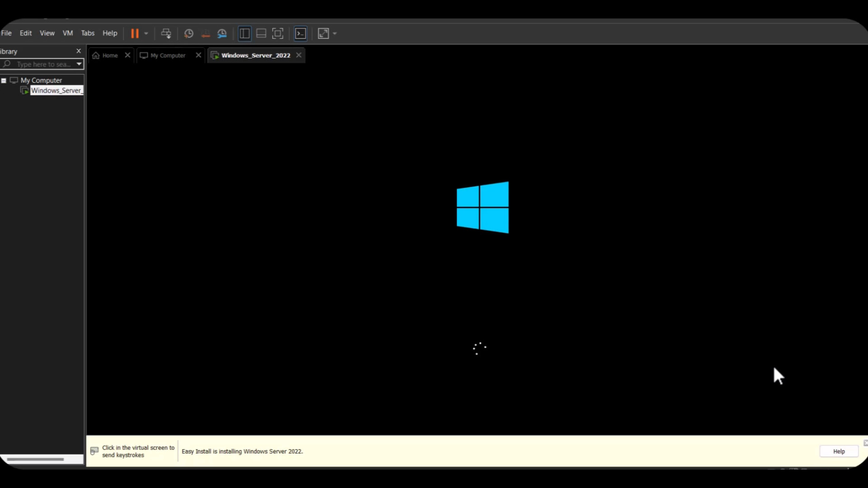Toggle the library sidebar panel
The width and height of the screenshot is (868, 488).
pyautogui.click(x=245, y=33)
